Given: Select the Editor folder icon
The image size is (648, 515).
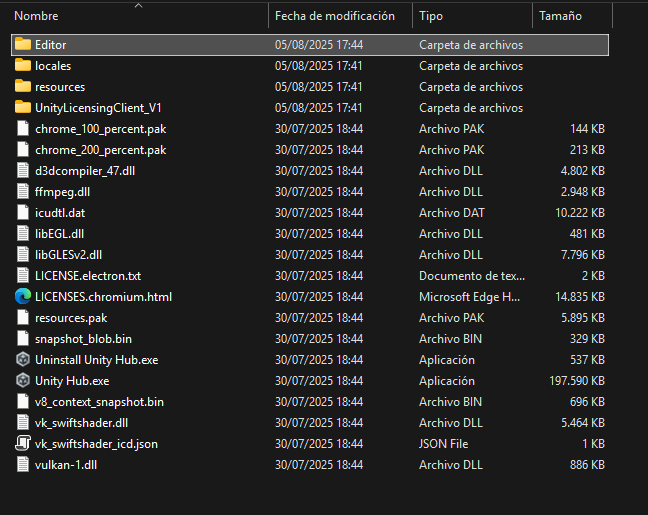Looking at the screenshot, I should tap(23, 44).
